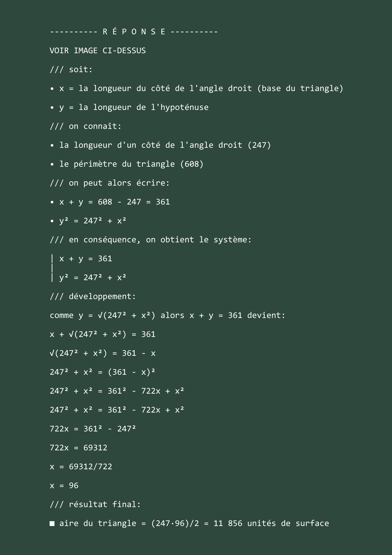
Task: Click the equation 722x = 361² - 247²
Action: click(x=93, y=429)
